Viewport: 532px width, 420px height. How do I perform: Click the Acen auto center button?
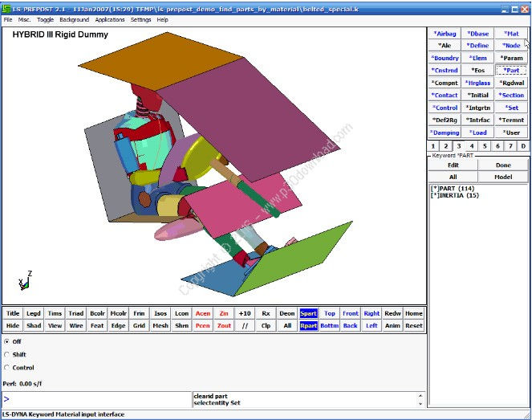203,313
